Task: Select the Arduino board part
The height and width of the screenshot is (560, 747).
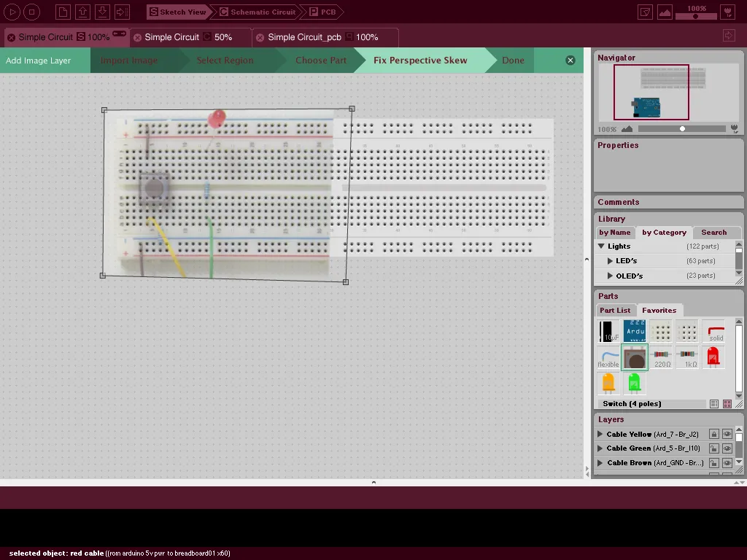Action: coord(635,331)
